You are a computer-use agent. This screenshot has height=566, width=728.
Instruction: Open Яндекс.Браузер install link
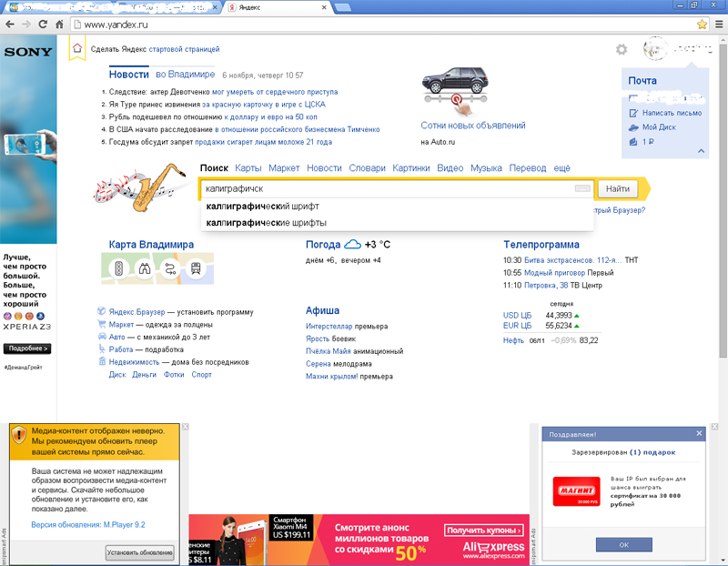tap(136, 312)
